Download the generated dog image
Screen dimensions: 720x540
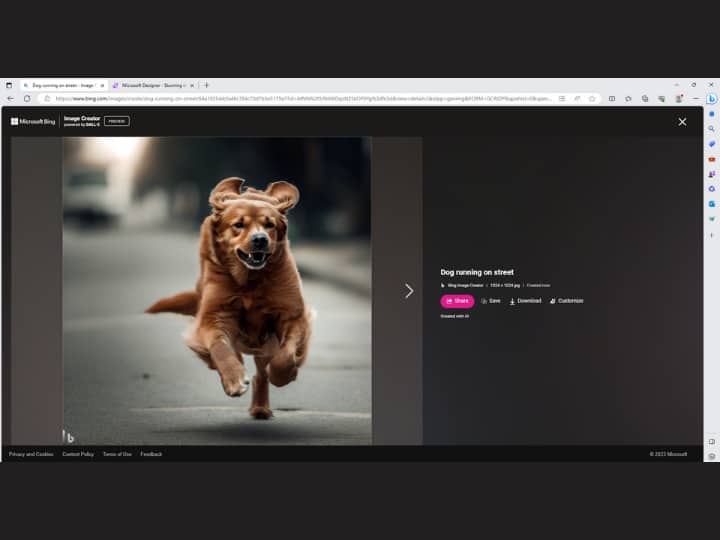[x=525, y=301]
